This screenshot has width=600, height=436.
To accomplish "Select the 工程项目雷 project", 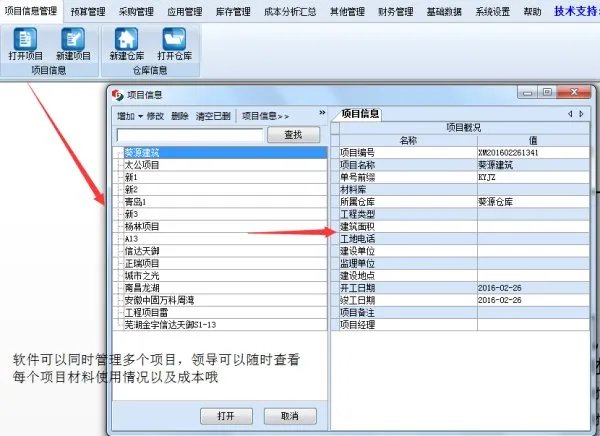I will 225,312.
